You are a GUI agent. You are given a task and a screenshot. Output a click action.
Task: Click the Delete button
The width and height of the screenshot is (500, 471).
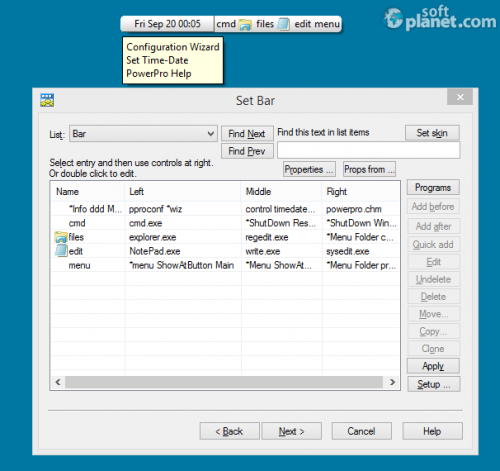pos(433,296)
